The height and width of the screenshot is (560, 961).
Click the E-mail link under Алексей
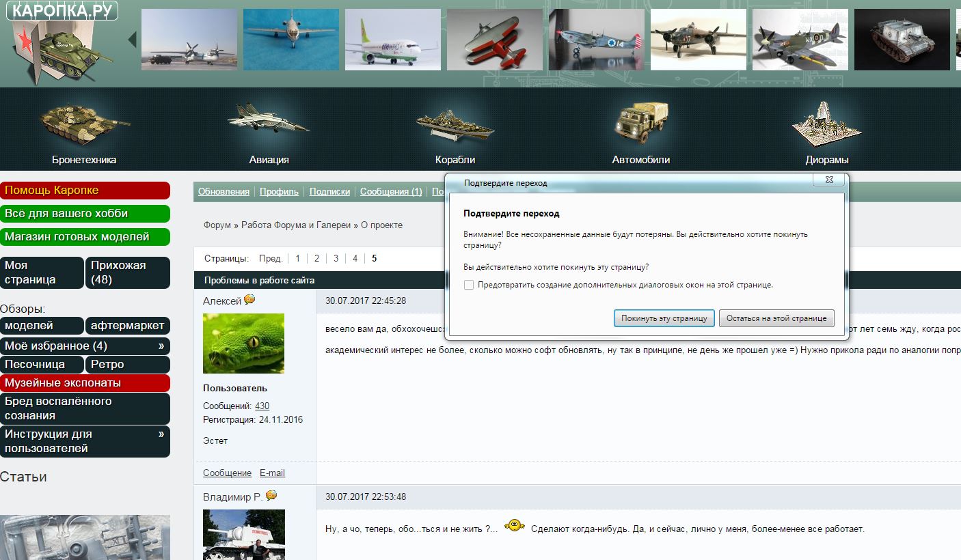click(272, 473)
